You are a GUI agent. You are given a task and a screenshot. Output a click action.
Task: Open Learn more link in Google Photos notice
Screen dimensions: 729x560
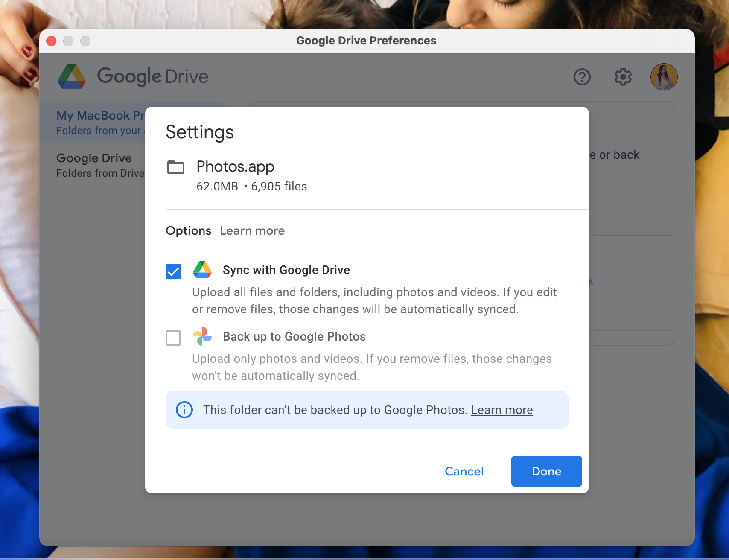pyautogui.click(x=502, y=410)
